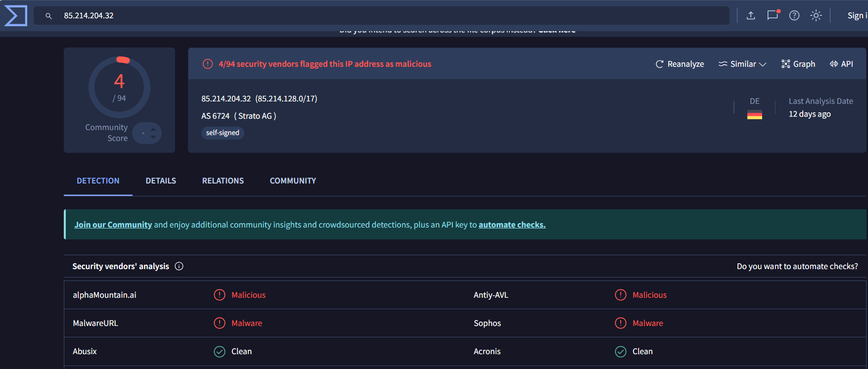Upvote the community score arrow
Viewport: 868px width, 369px height.
tap(153, 130)
